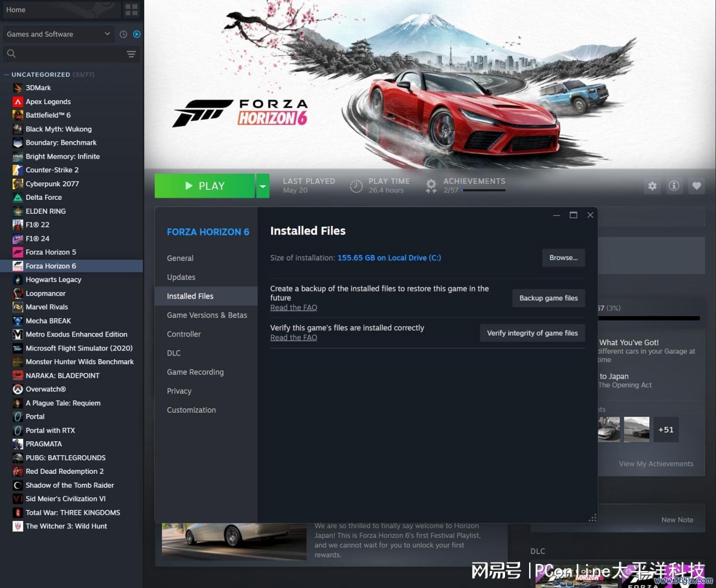
Task: Open the library advanced filter options
Action: (131, 54)
